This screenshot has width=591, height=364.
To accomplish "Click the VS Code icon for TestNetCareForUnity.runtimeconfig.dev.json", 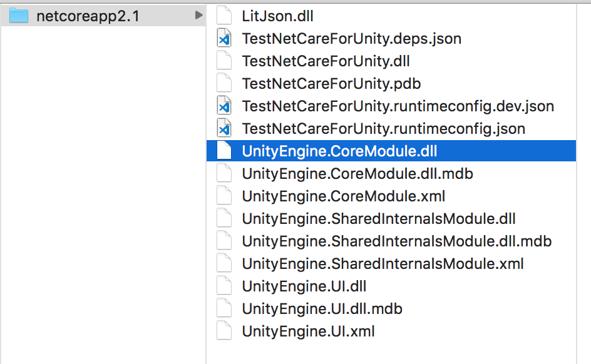I will [x=224, y=106].
